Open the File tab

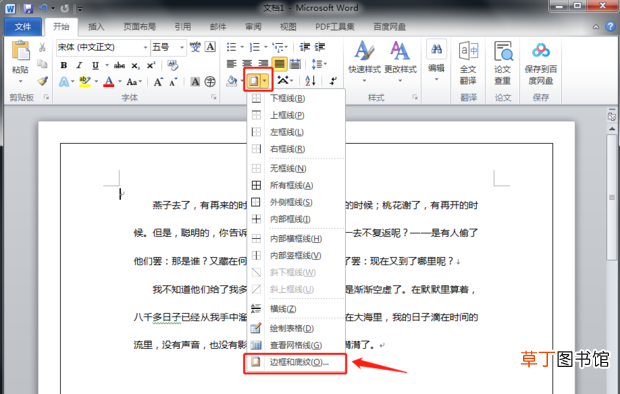23,27
